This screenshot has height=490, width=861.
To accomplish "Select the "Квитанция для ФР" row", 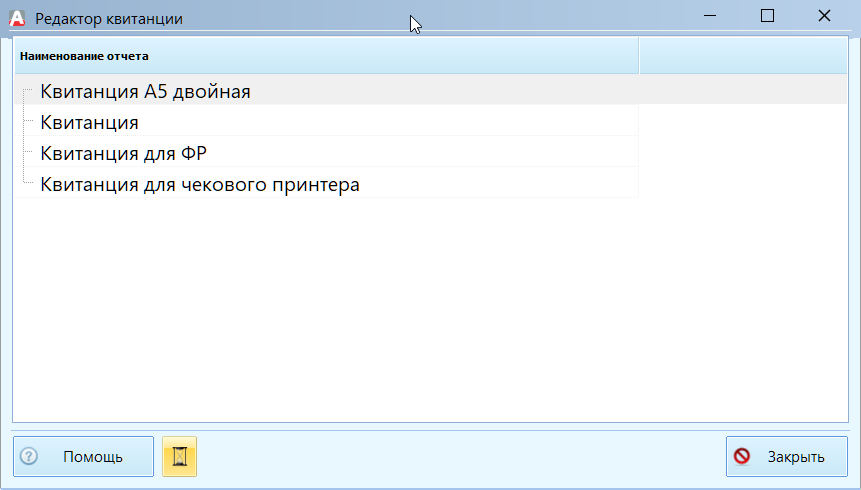I will coord(326,153).
